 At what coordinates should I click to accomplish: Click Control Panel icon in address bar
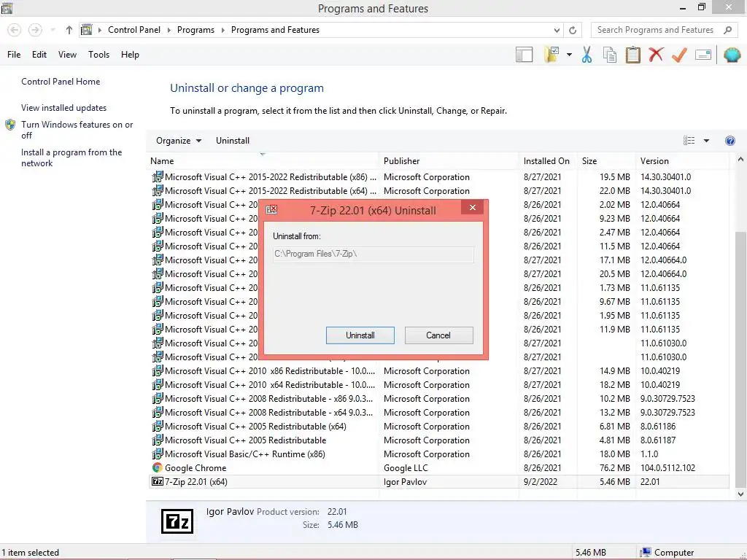[86, 29]
